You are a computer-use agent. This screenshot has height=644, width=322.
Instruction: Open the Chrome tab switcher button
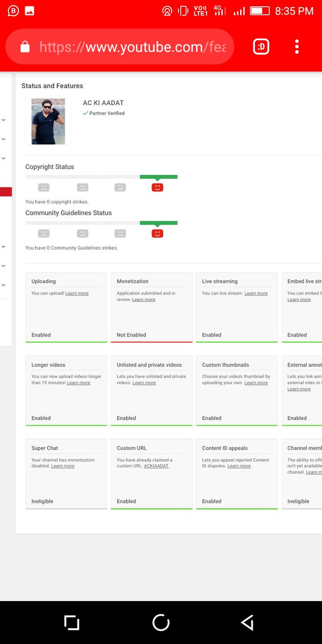(261, 47)
